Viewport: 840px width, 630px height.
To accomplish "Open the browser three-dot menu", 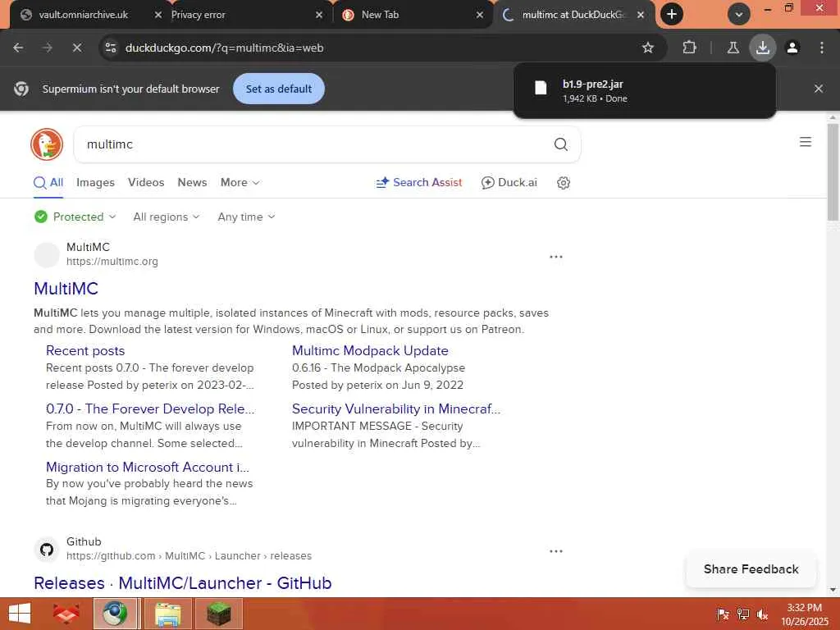I will click(822, 48).
